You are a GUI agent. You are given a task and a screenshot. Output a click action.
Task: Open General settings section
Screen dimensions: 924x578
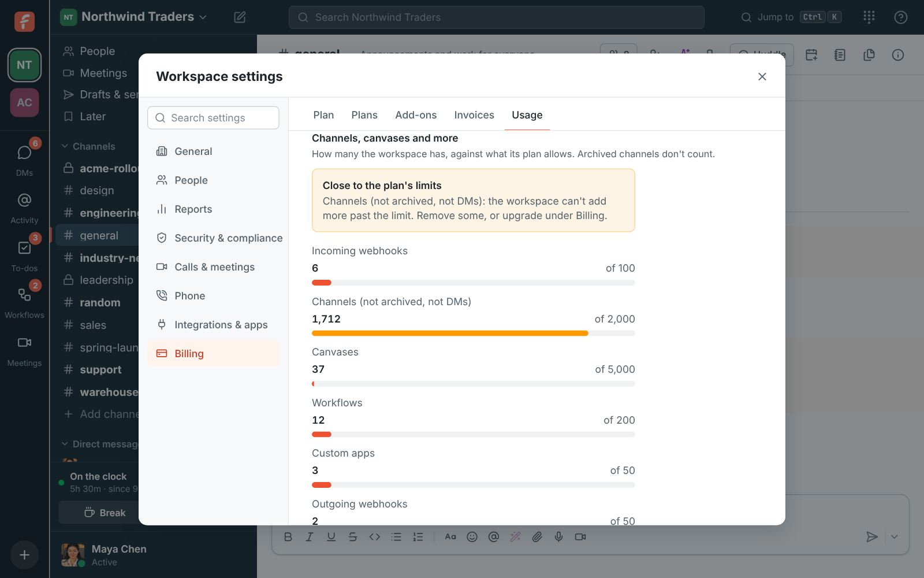(x=213, y=151)
